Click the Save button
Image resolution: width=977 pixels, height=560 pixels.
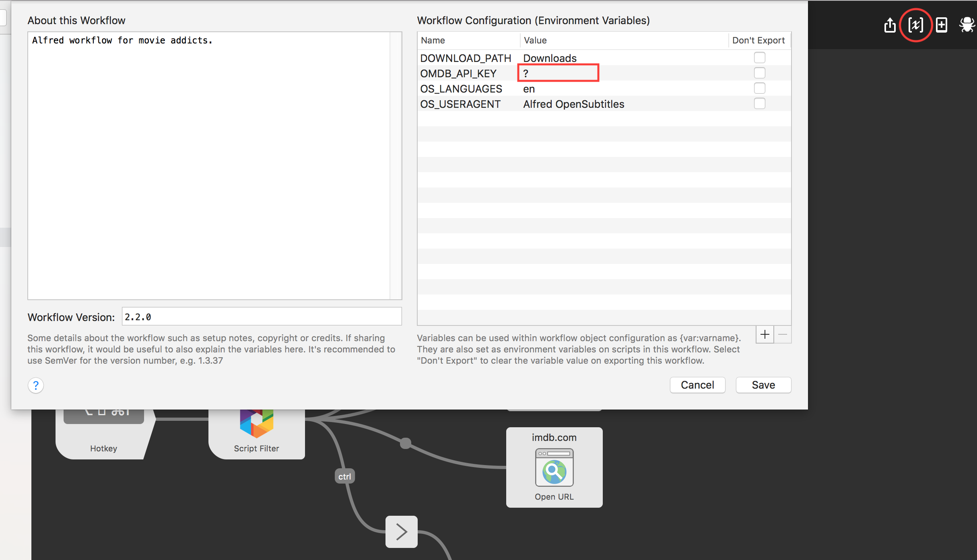coord(763,385)
